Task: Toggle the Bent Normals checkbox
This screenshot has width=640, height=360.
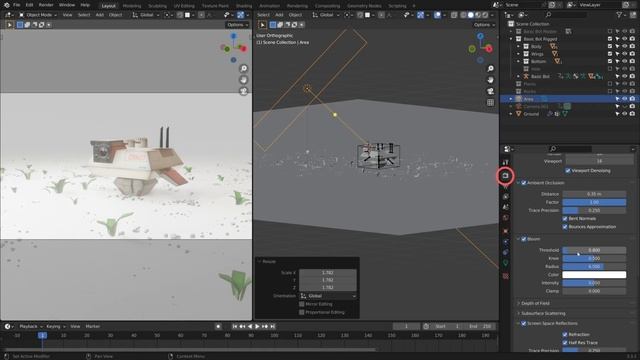Action: click(x=565, y=219)
